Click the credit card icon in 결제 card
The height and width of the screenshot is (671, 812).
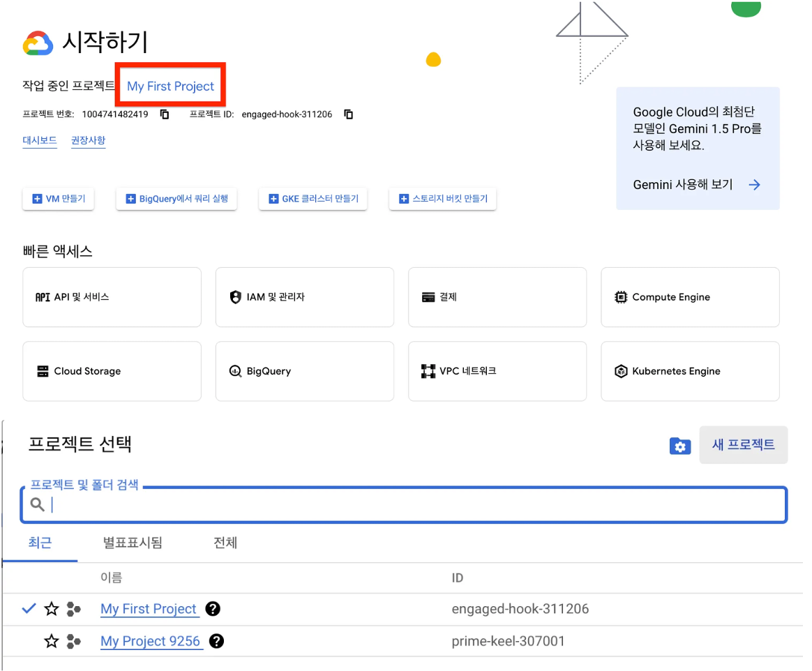428,297
